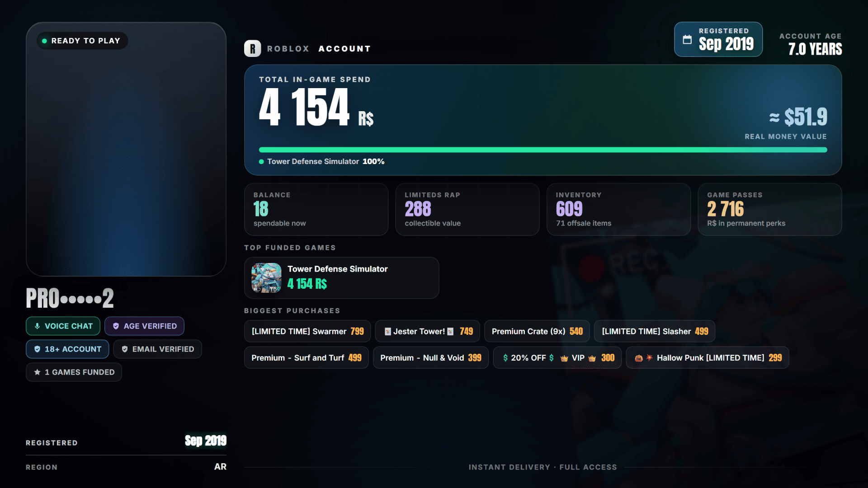Click the Ready To Play status pill
Screen dimensions: 868x488
(82, 41)
